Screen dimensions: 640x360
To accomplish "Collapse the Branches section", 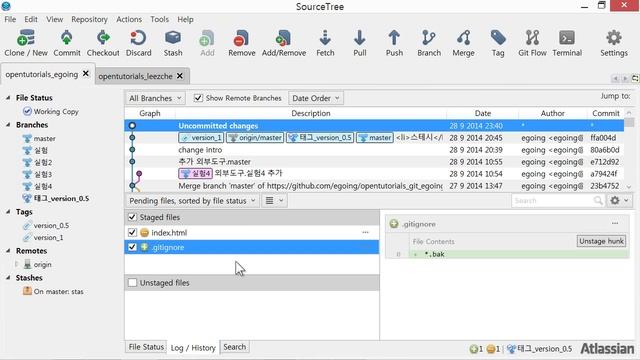I will (8, 124).
